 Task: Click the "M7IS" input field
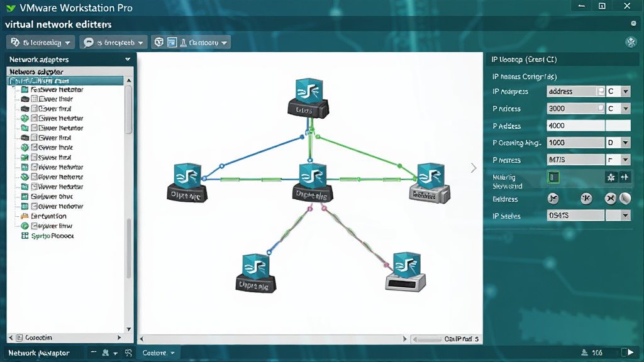(576, 160)
